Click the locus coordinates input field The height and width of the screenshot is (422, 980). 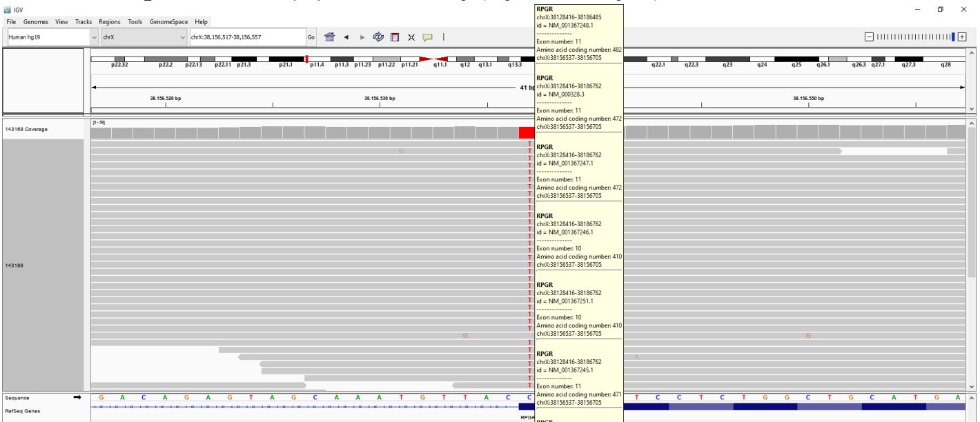(x=245, y=37)
